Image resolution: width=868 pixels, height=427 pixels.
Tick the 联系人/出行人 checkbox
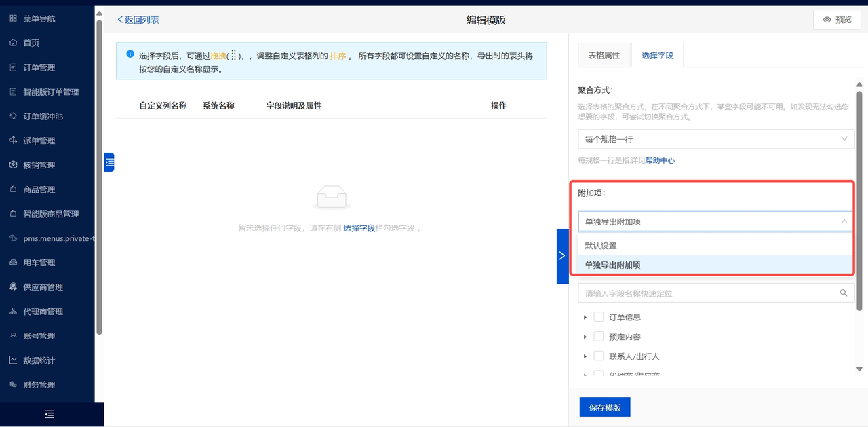599,356
